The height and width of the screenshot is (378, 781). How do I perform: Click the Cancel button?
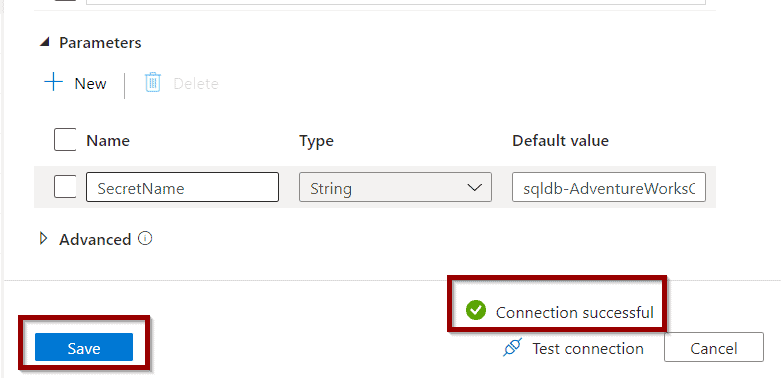714,347
